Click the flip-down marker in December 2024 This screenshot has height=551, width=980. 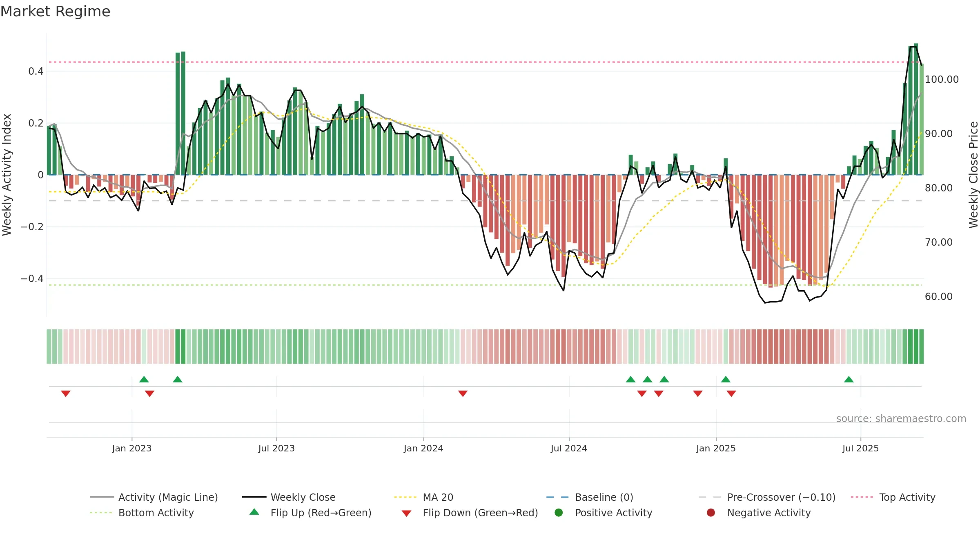point(698,393)
